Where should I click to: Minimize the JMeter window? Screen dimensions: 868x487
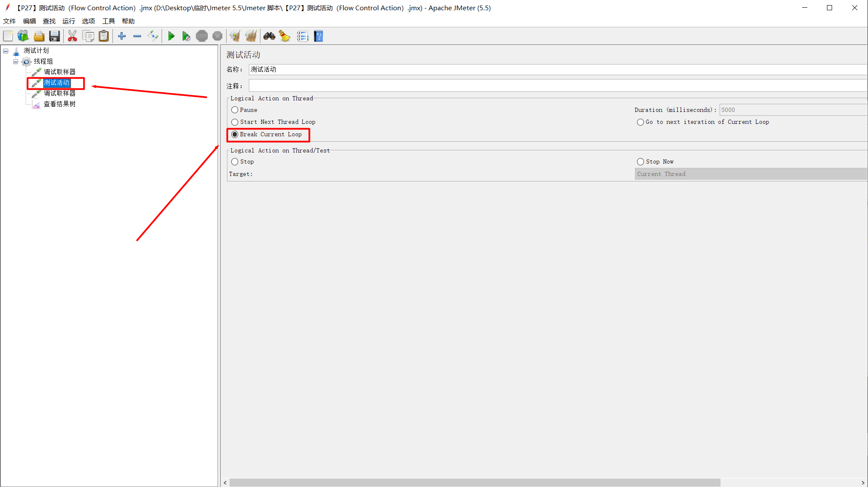click(x=805, y=8)
